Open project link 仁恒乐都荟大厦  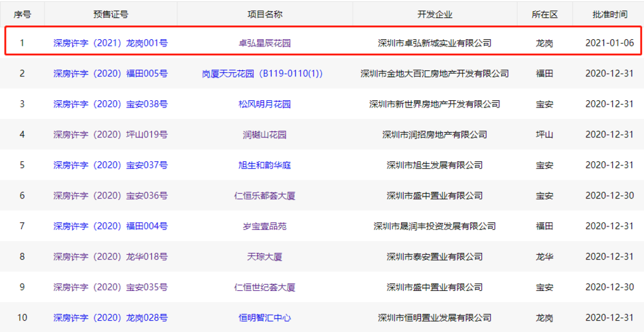tap(264, 196)
